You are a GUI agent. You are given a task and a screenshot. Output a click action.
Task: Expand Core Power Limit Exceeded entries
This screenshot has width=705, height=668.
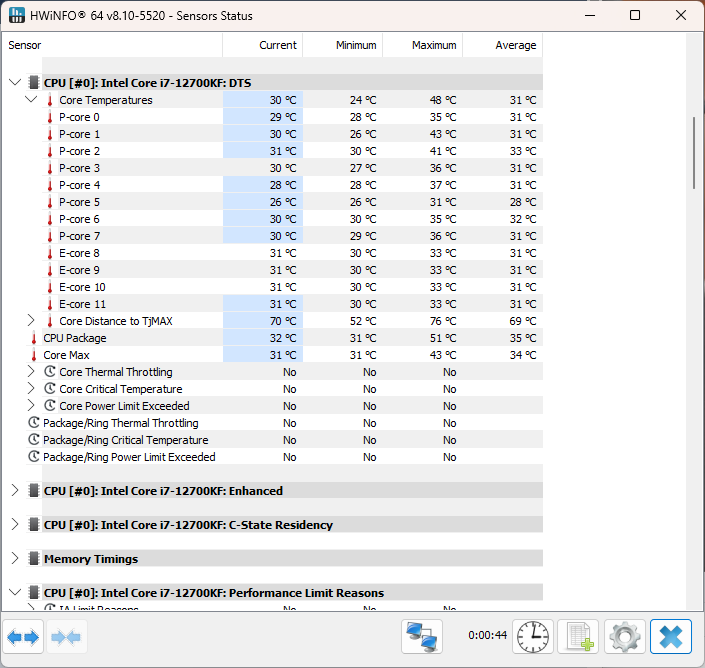coord(31,405)
